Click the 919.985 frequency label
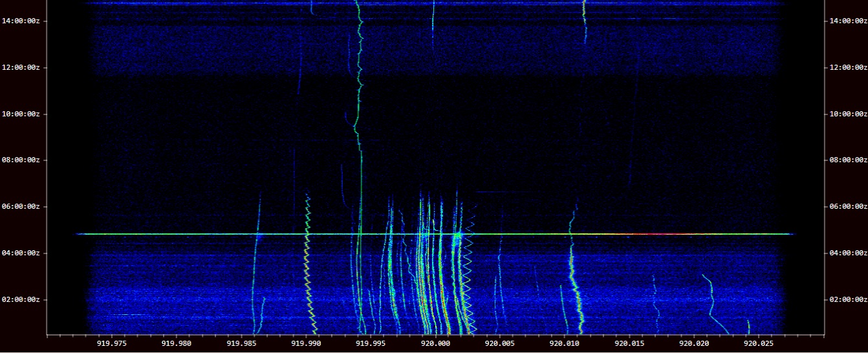 241,344
